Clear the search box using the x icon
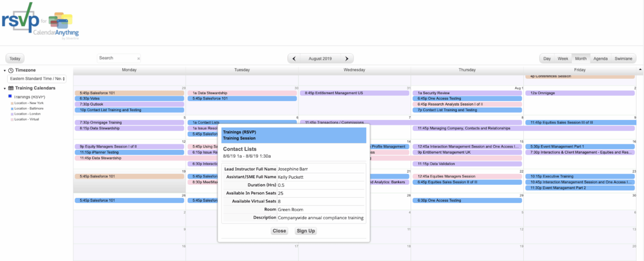 tap(138, 58)
